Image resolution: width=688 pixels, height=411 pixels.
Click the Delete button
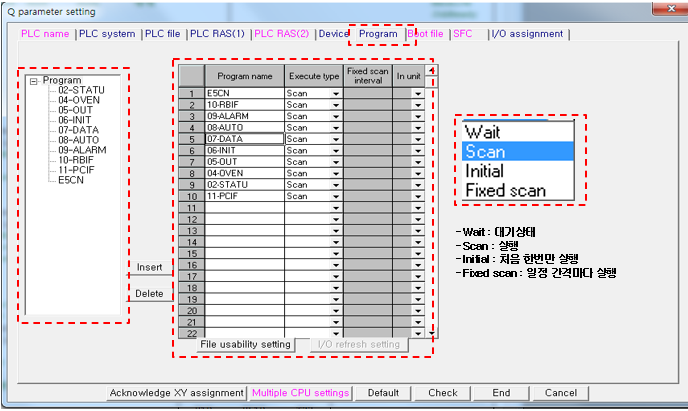(149, 293)
